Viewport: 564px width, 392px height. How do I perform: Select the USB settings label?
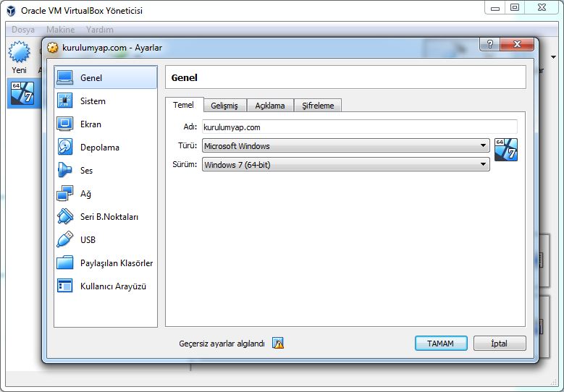point(88,239)
